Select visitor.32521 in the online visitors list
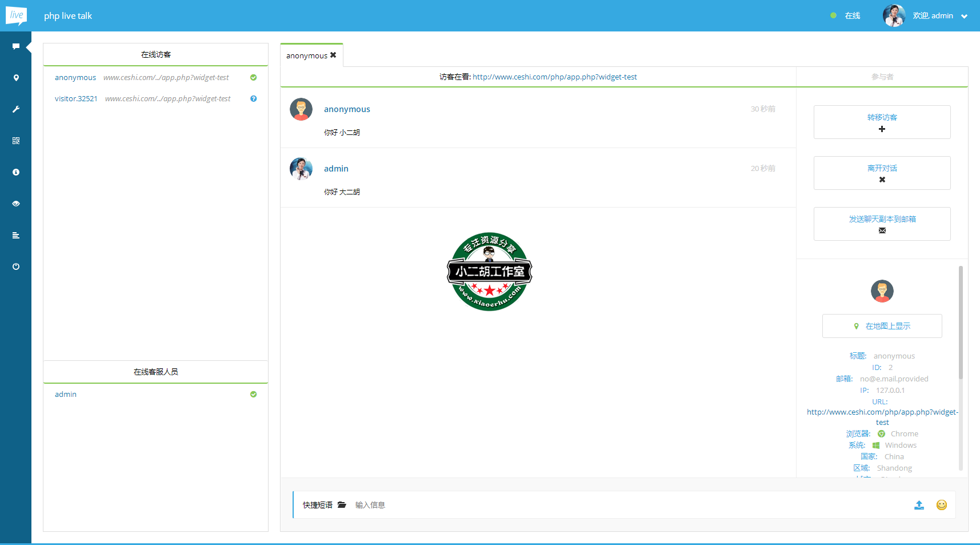Viewport: 980px width, 545px height. (x=76, y=99)
